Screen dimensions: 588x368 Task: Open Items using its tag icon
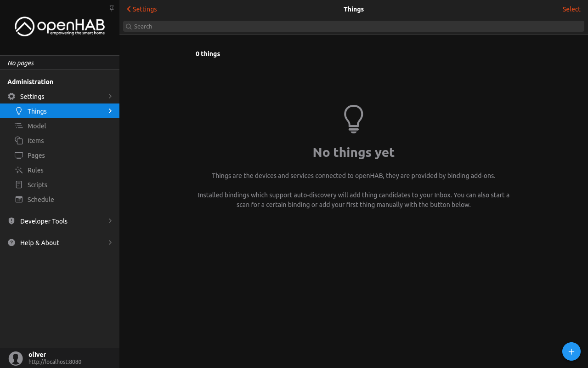coord(19,140)
